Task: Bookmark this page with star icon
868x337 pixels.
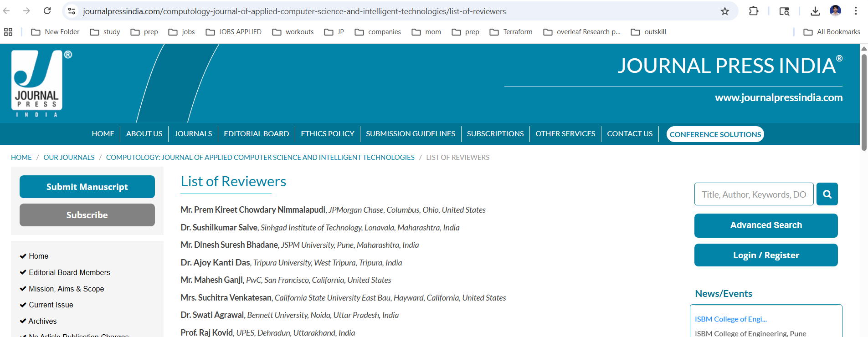Action: coord(724,11)
